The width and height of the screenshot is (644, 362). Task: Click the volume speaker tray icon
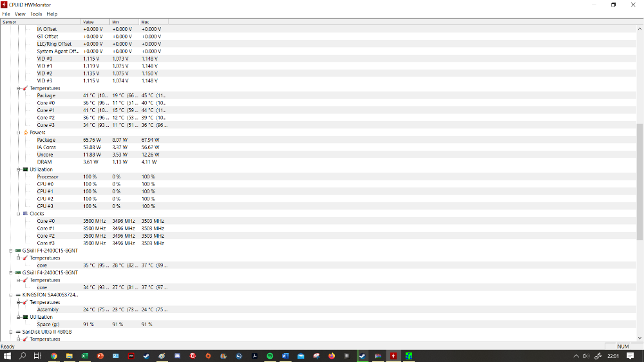point(586,356)
